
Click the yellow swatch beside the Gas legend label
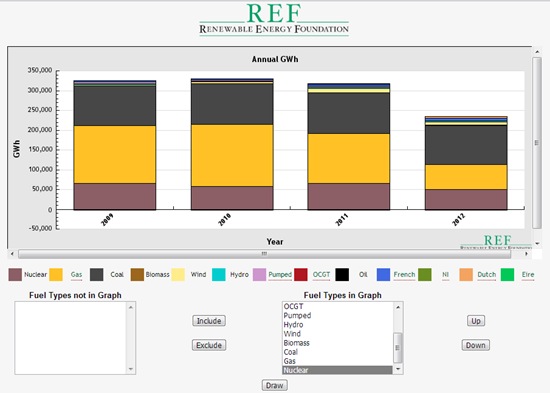(56, 275)
